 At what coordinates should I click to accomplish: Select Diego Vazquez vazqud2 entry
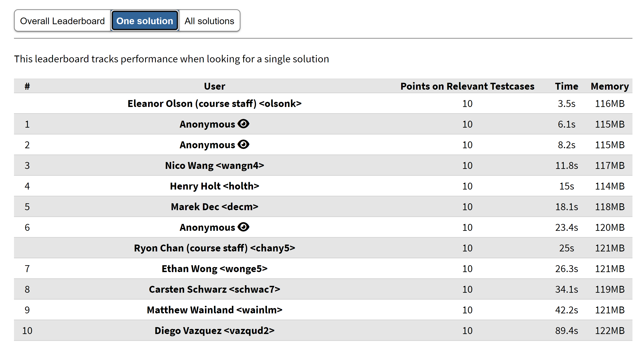coord(214,330)
